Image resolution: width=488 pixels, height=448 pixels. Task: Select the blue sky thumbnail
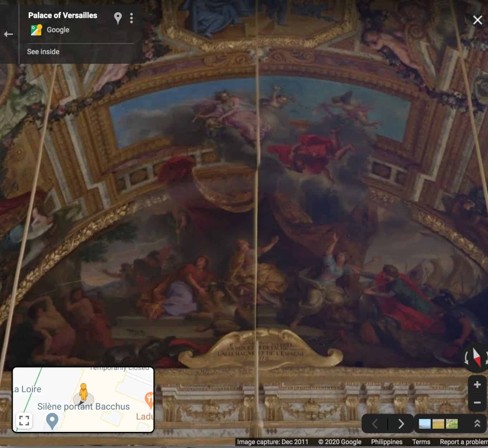[x=425, y=424]
